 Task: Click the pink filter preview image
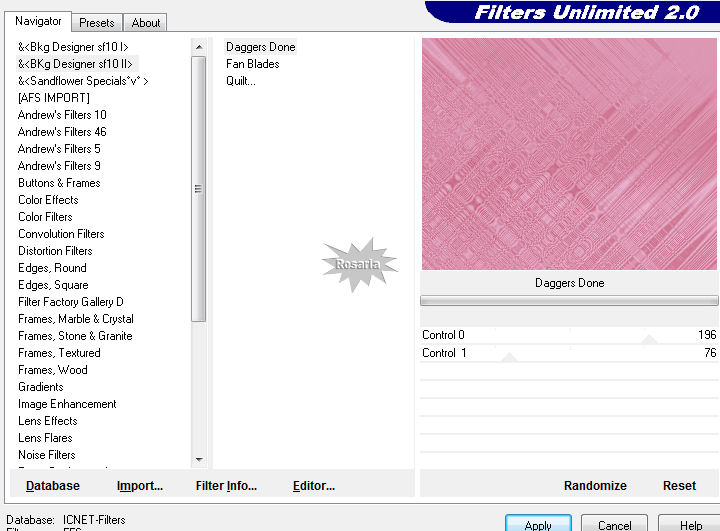tap(569, 154)
